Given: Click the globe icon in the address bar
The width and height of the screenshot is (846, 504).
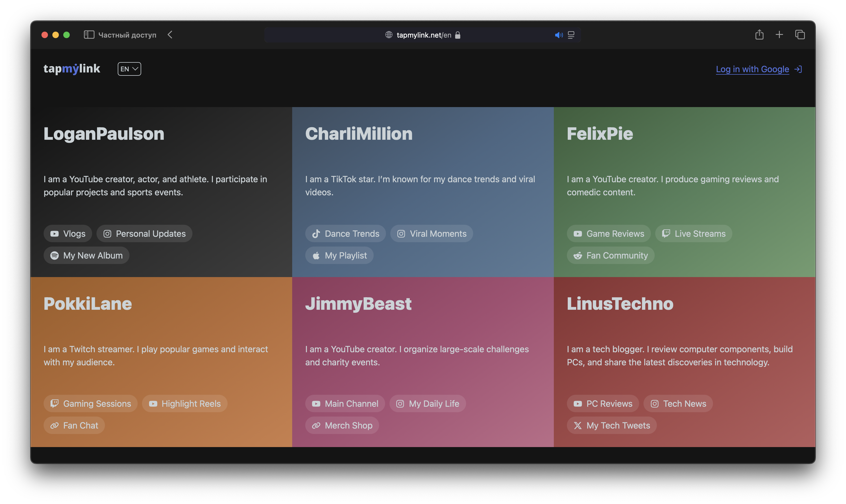Looking at the screenshot, I should (389, 35).
